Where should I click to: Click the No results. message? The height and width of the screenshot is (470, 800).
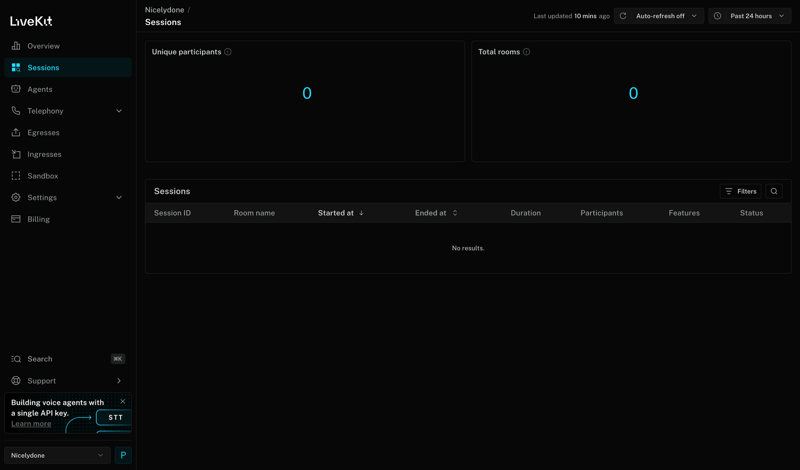coord(468,249)
